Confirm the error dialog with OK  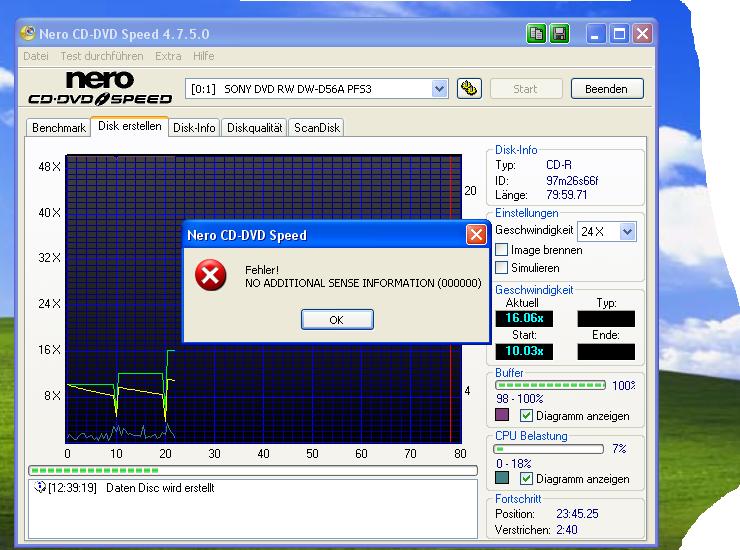(337, 320)
